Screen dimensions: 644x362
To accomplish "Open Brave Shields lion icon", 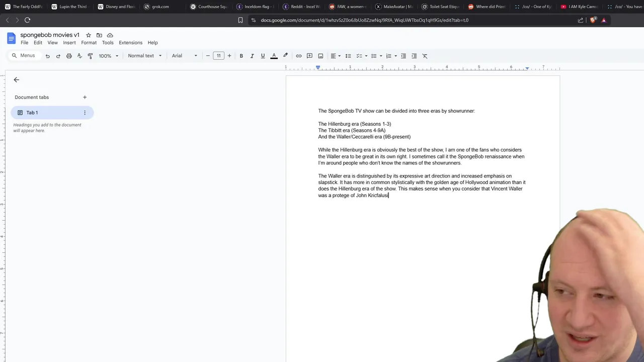I will [x=593, y=20].
